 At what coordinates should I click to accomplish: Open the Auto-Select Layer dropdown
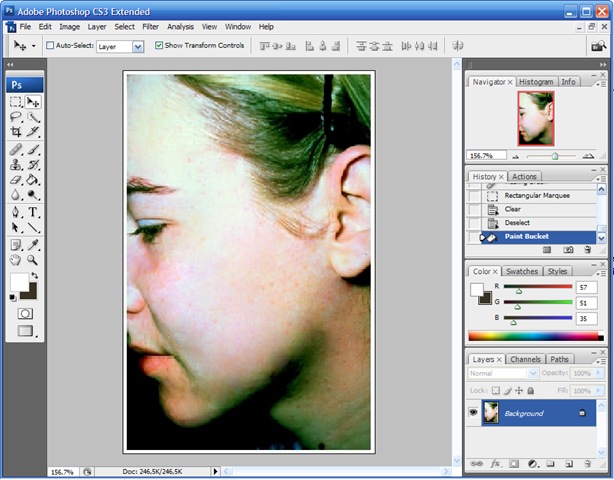[x=137, y=47]
